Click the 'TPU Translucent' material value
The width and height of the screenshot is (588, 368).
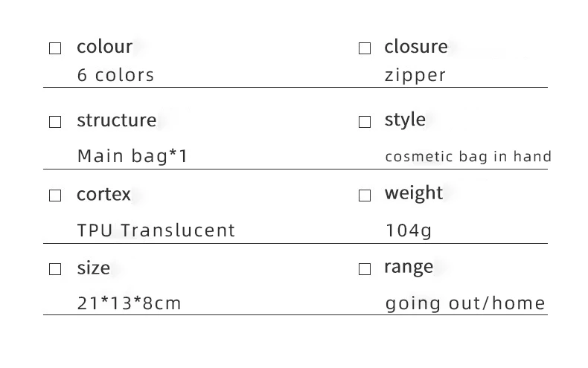[156, 230]
